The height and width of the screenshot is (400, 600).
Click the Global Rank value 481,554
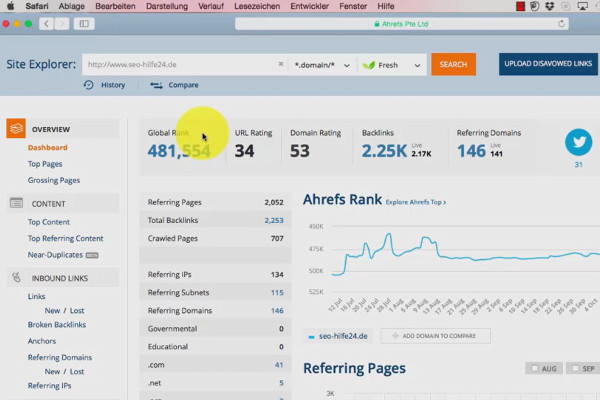click(179, 151)
